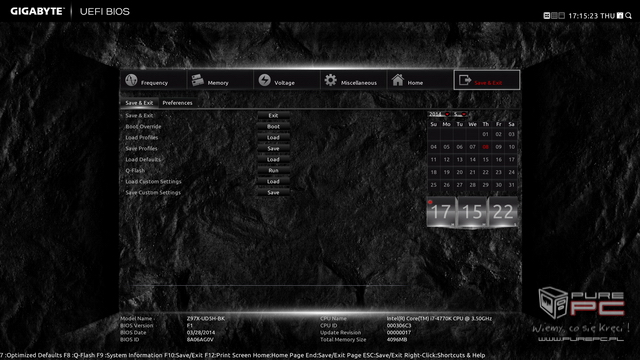Select the Save & Exit sub-tab
This screenshot has height=360, width=640.
(x=139, y=103)
